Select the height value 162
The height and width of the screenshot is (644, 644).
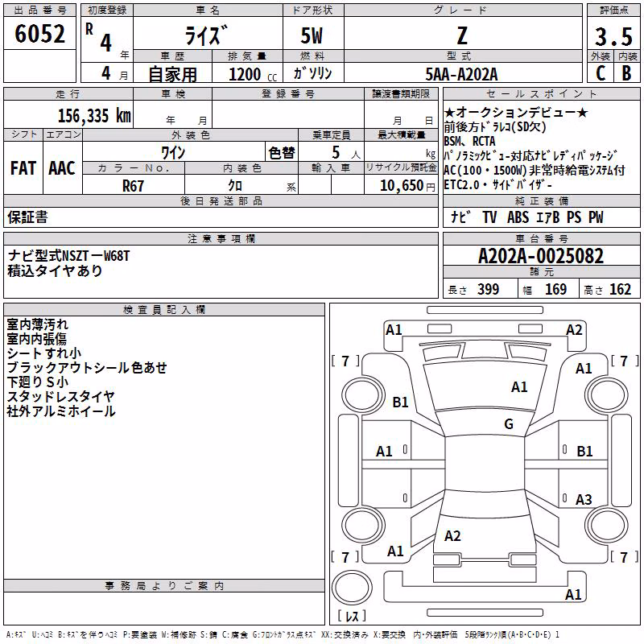pyautogui.click(x=620, y=290)
